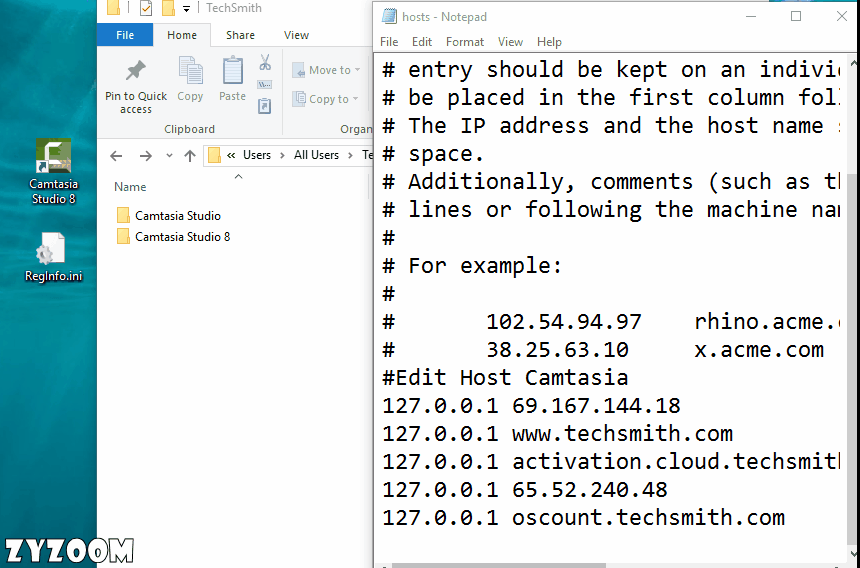This screenshot has width=860, height=568.
Task: Place cursor on '127.0.0.1 65.52.240.48' line
Action: (524, 490)
